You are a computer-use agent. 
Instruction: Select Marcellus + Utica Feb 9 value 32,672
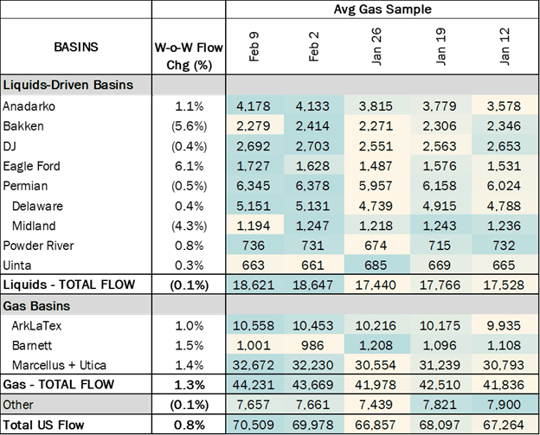tap(253, 365)
